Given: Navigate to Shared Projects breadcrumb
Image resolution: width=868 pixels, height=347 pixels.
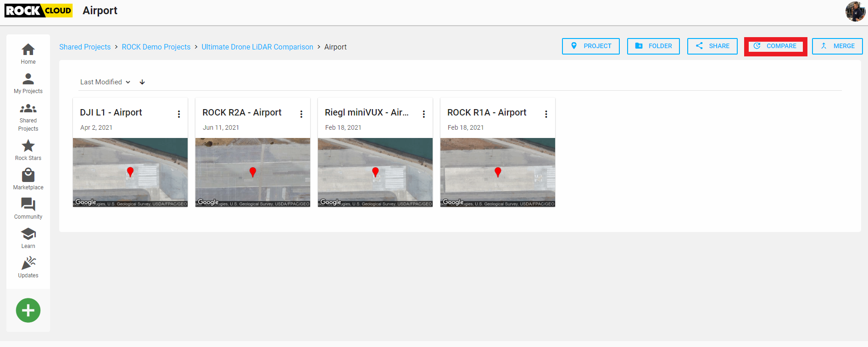Looking at the screenshot, I should (85, 47).
